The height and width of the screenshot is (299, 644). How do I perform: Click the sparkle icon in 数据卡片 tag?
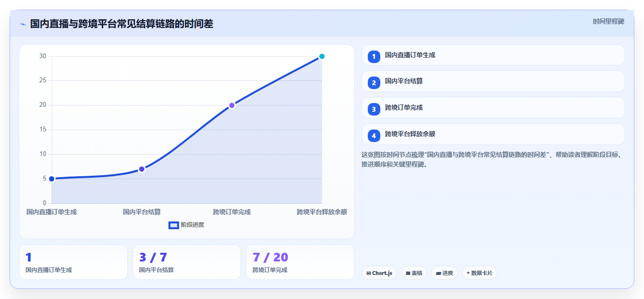pos(468,273)
